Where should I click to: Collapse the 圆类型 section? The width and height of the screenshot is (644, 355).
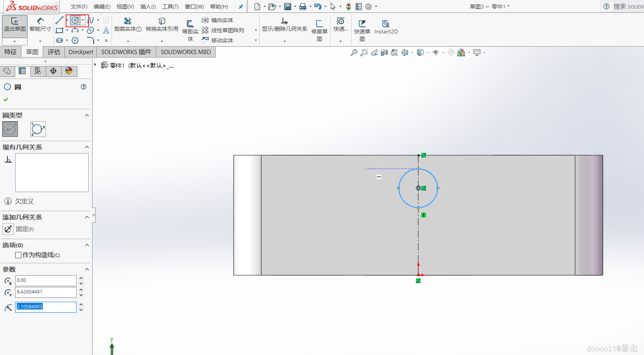click(87, 115)
